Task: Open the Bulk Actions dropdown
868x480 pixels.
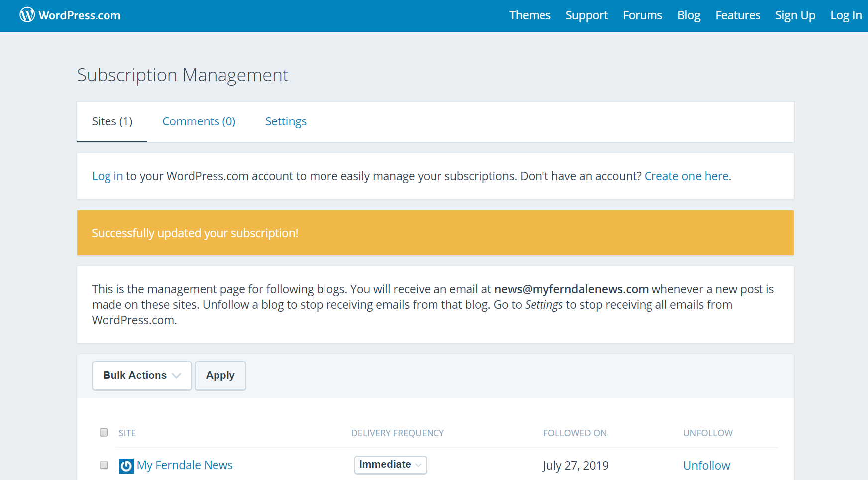Action: pyautogui.click(x=142, y=376)
